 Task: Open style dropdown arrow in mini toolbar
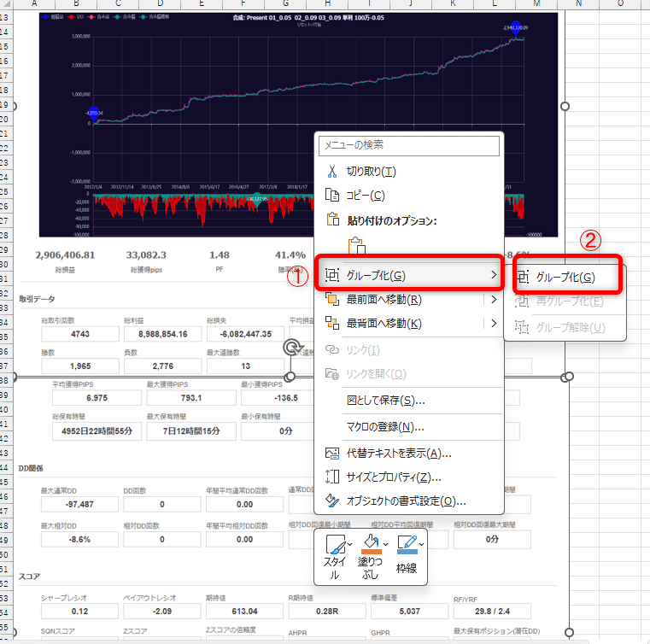[x=350, y=544]
